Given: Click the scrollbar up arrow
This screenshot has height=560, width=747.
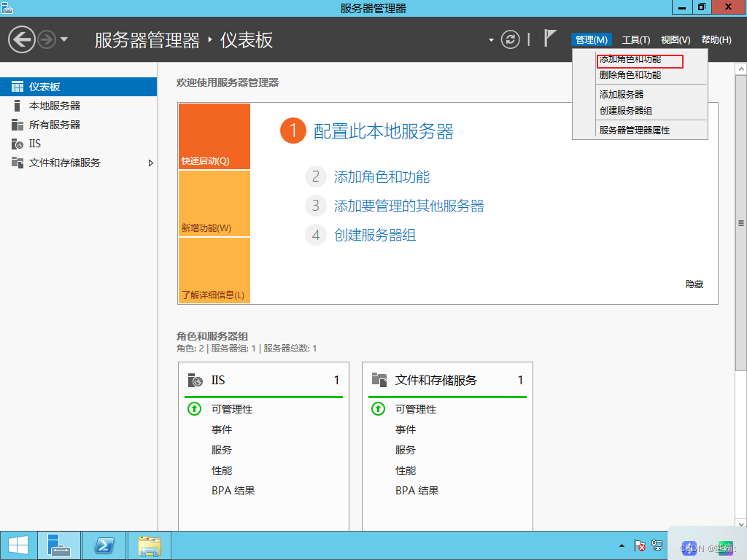Looking at the screenshot, I should [x=741, y=69].
